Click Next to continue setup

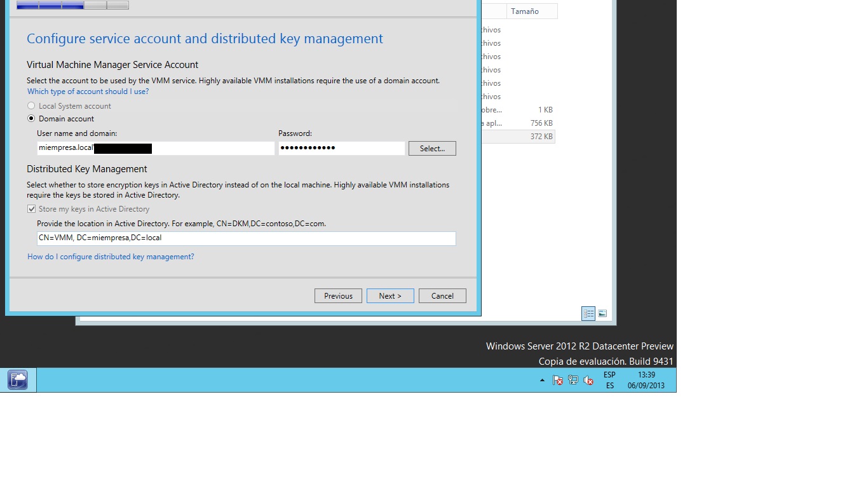coord(390,296)
